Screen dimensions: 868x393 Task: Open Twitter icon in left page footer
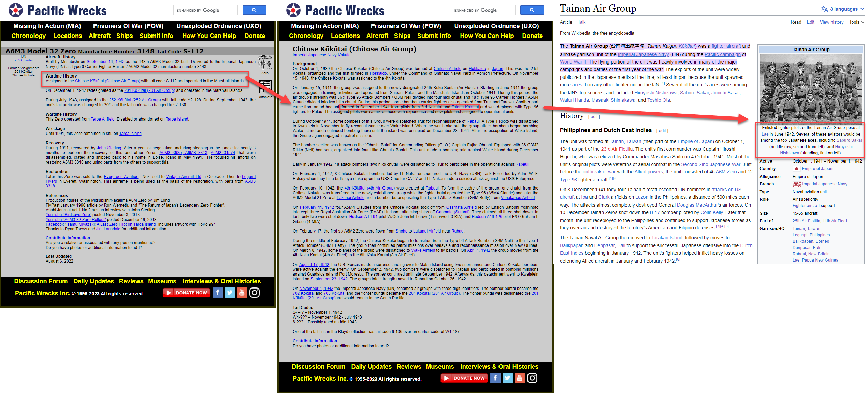click(230, 293)
